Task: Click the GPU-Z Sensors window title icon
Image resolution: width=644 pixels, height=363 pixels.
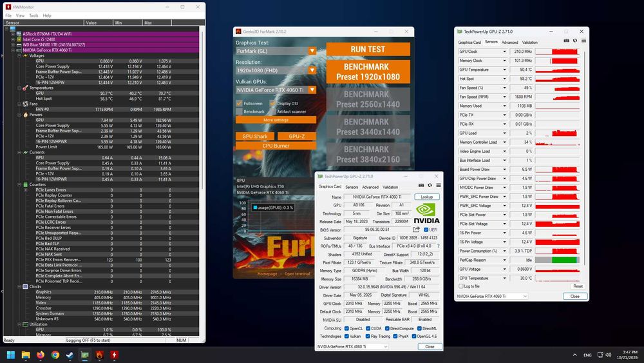Action: click(x=460, y=31)
